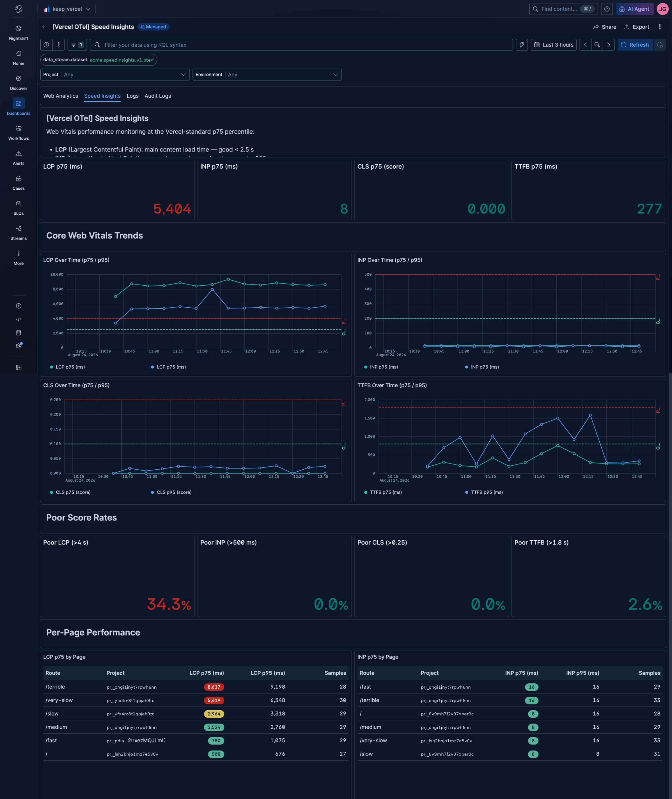Viewport: 672px width, 799px height.
Task: Open dashboard more options dots at top right
Action: pyautogui.click(x=659, y=27)
